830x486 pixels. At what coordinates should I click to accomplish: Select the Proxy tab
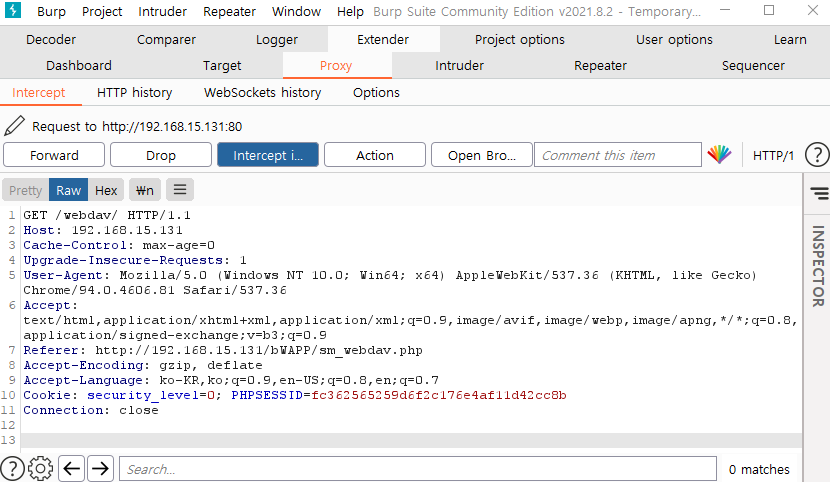tap(336, 66)
